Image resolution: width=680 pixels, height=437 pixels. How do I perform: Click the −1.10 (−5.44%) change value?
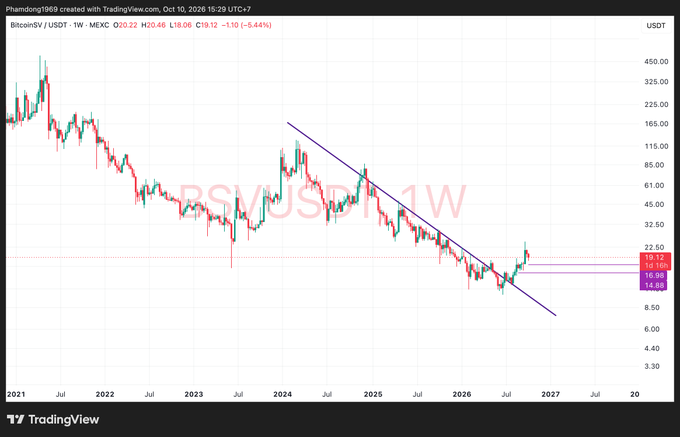click(x=246, y=25)
